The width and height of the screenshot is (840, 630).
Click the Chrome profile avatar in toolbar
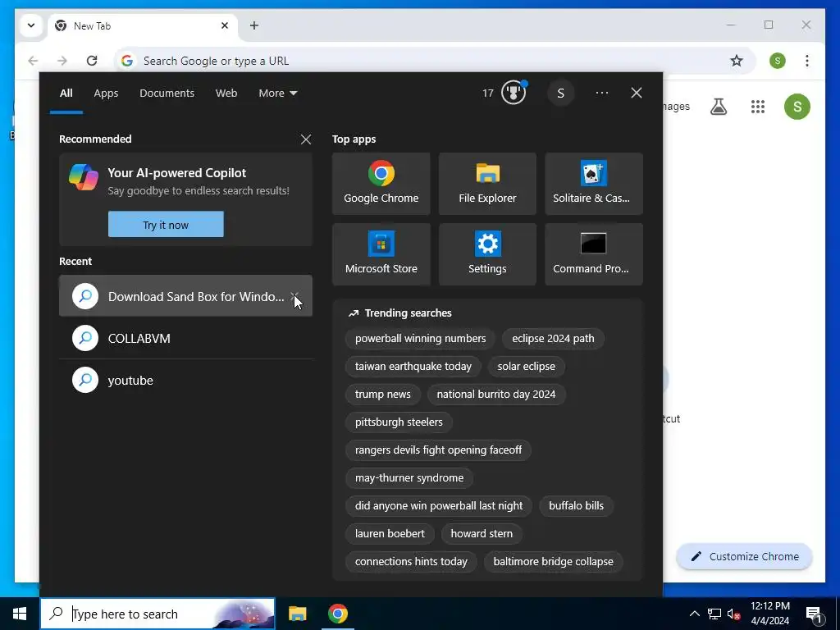(778, 61)
